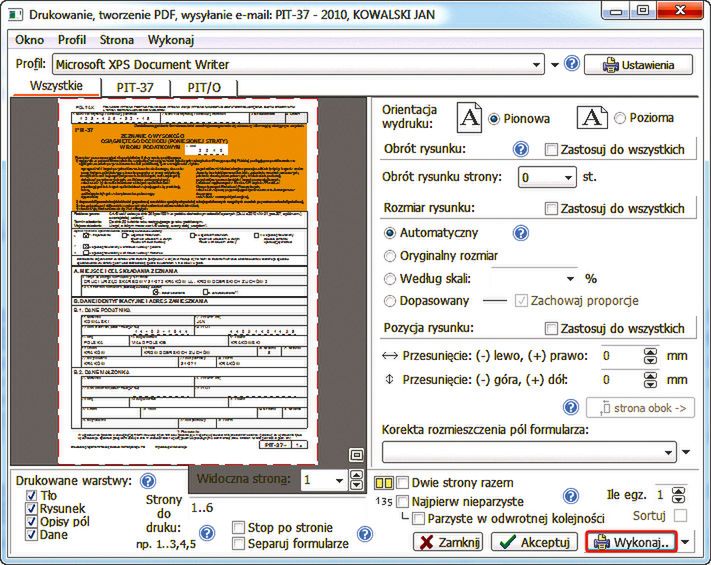Click the help icon next to Najpierw nieparzyste
Screen dimensions: 711x565
pos(571,496)
